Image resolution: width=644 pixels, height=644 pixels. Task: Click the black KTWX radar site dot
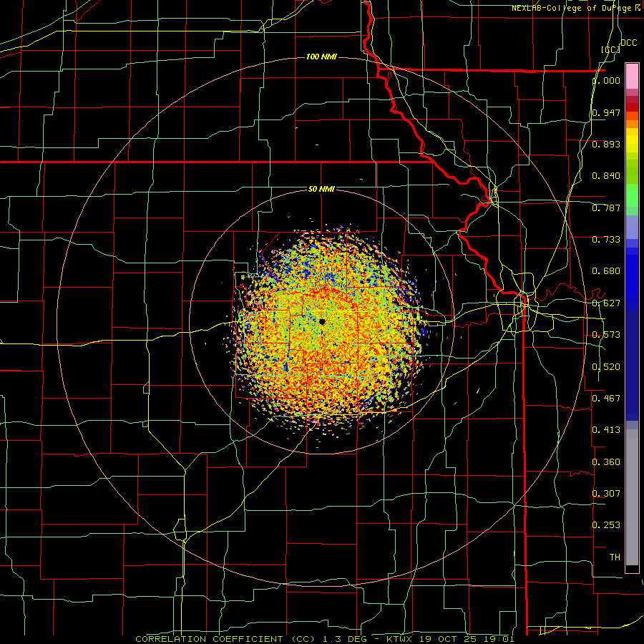pos(322,321)
